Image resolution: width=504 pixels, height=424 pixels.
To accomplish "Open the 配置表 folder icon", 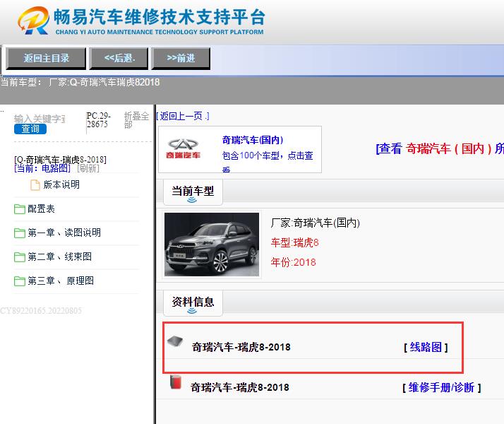I will tap(20, 209).
